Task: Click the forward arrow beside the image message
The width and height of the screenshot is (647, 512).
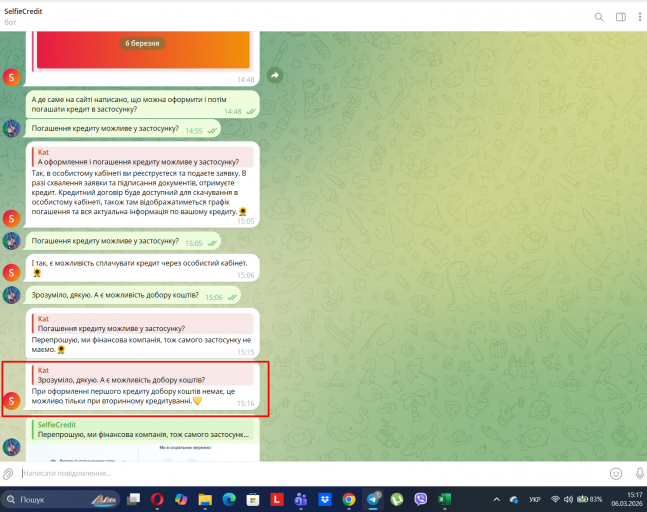Action: coord(275,75)
